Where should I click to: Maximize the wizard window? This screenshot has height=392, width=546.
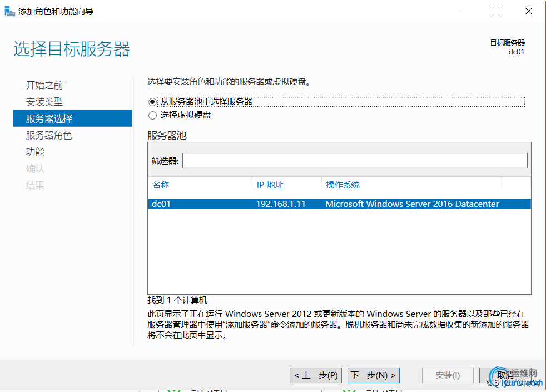click(x=496, y=11)
